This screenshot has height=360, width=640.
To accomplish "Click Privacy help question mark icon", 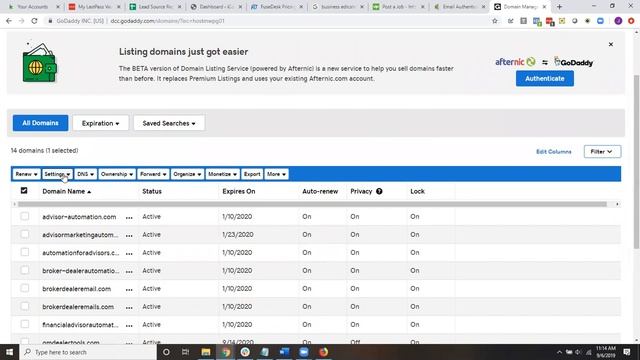I will [379, 191].
